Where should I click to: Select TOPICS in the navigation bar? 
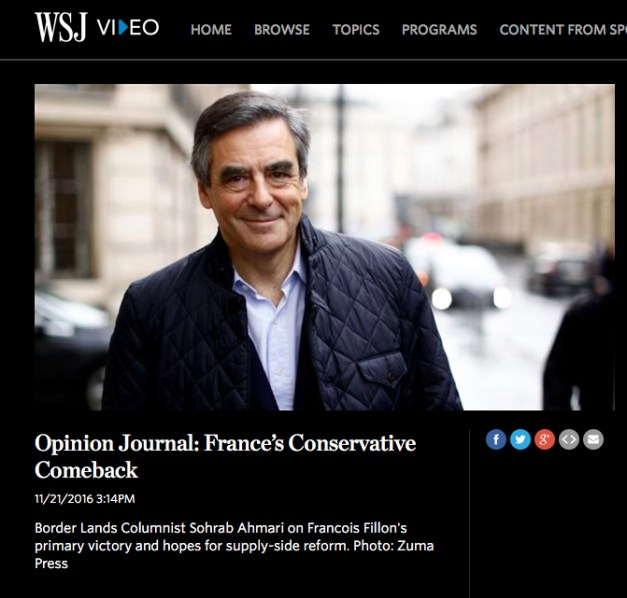[356, 30]
